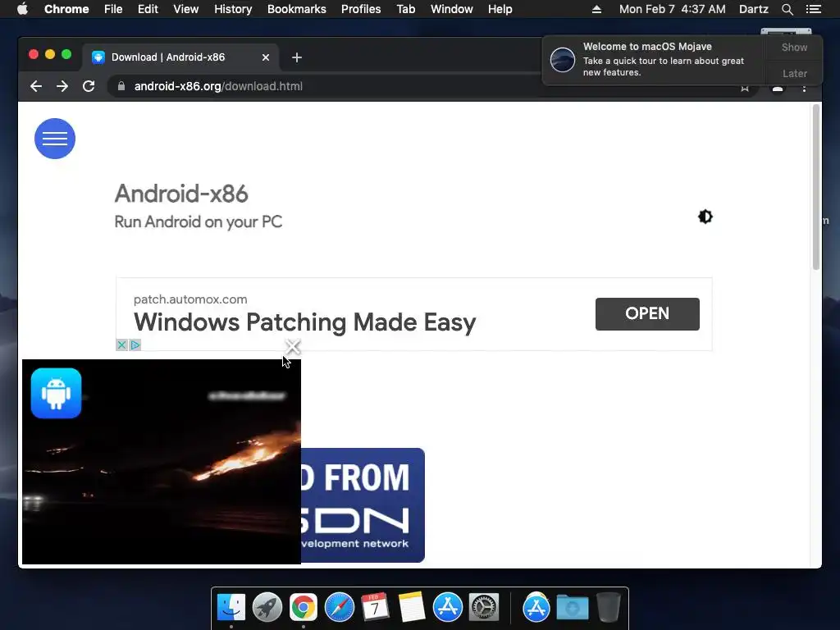Bookmark this page with star icon

coord(745,89)
